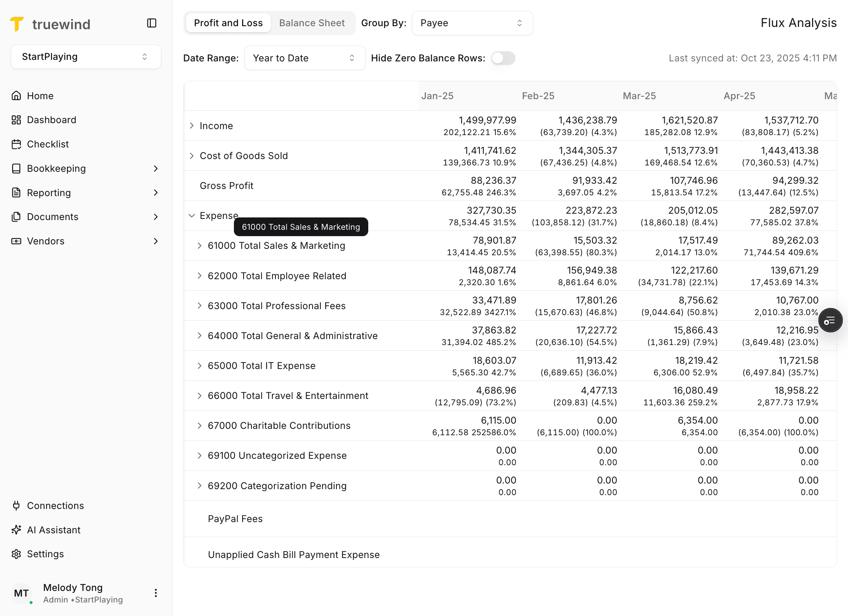
Task: Collapse the sidebar panel
Action: click(152, 23)
